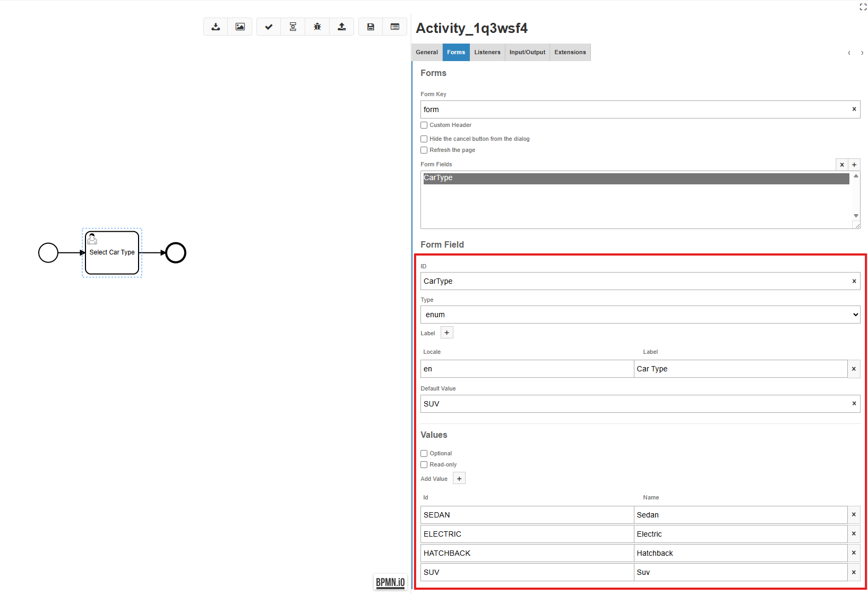The image size is (868, 594).
Task: Click the checkmark validate toolbar icon
Action: (269, 27)
